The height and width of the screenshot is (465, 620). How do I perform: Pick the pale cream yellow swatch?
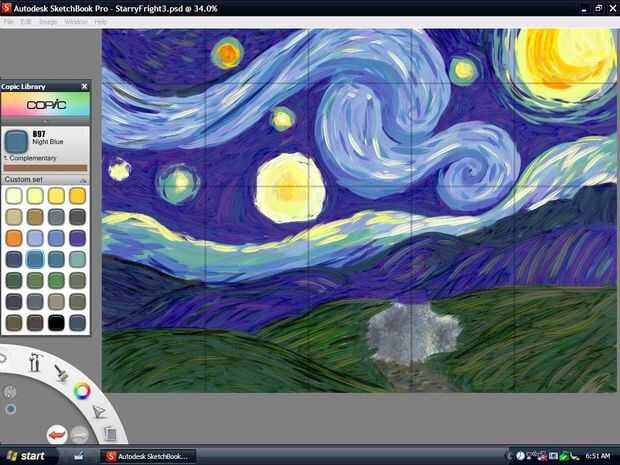coord(14,196)
